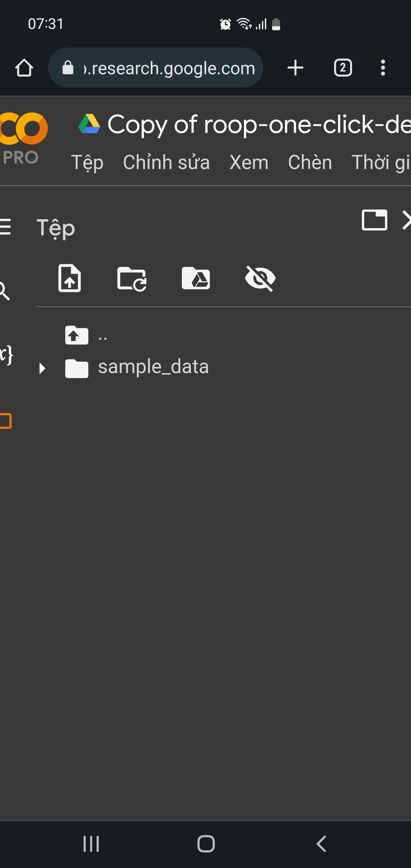Open the Tệp menu in menu bar

point(87,163)
